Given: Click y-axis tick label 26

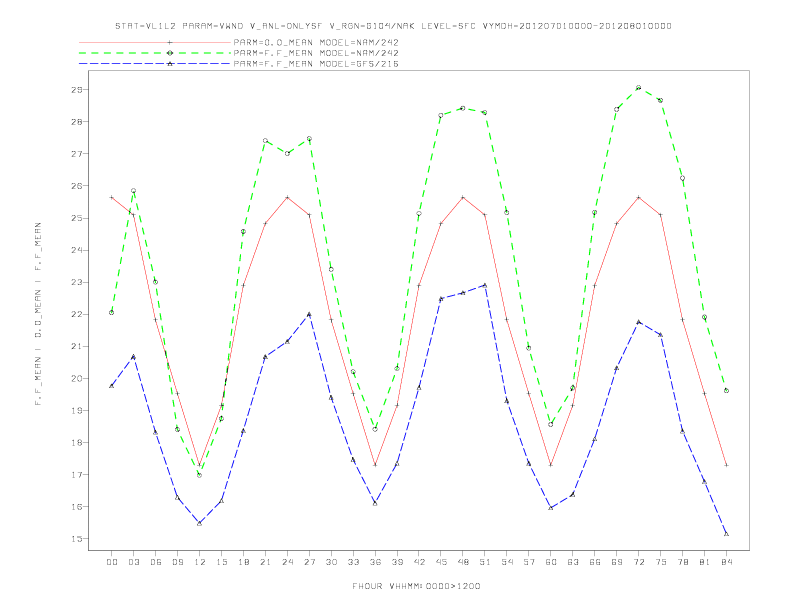Looking at the screenshot, I should point(77,186).
